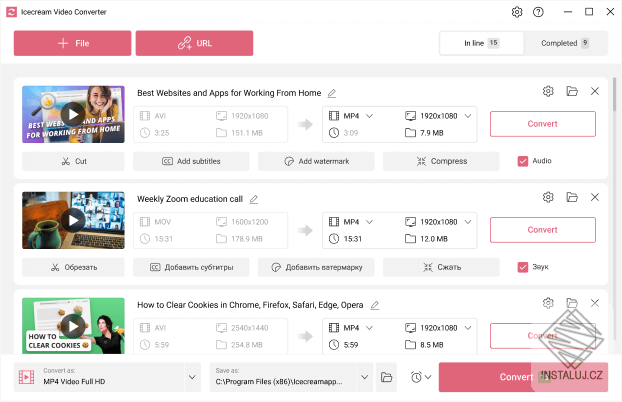Open the Convert as MP4 Video Full HD dropdown

tap(192, 377)
